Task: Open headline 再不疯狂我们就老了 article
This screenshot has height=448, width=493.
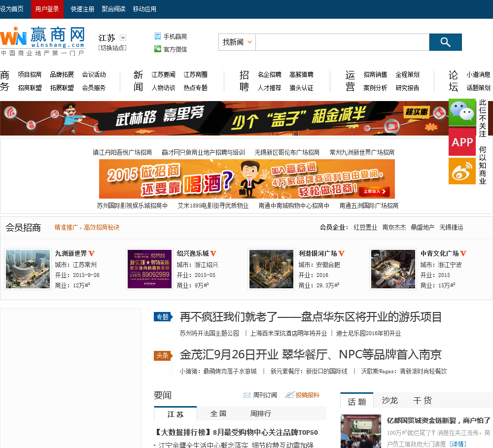Action: (311, 317)
